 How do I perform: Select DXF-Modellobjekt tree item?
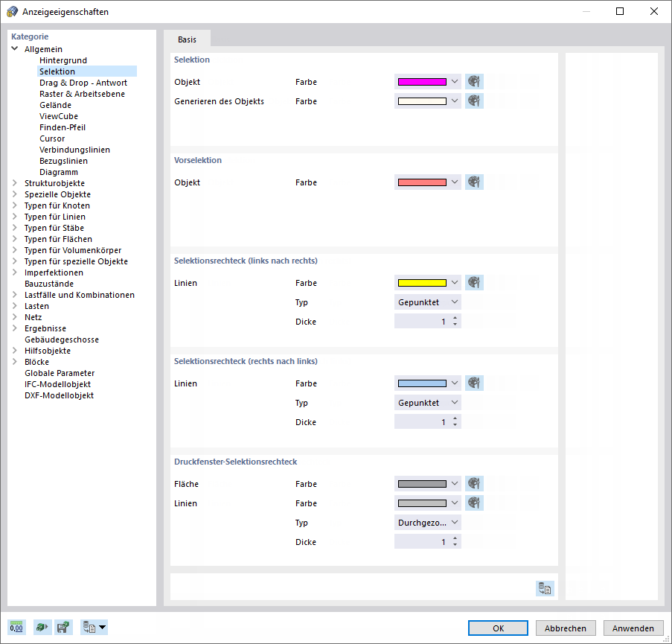[x=59, y=395]
